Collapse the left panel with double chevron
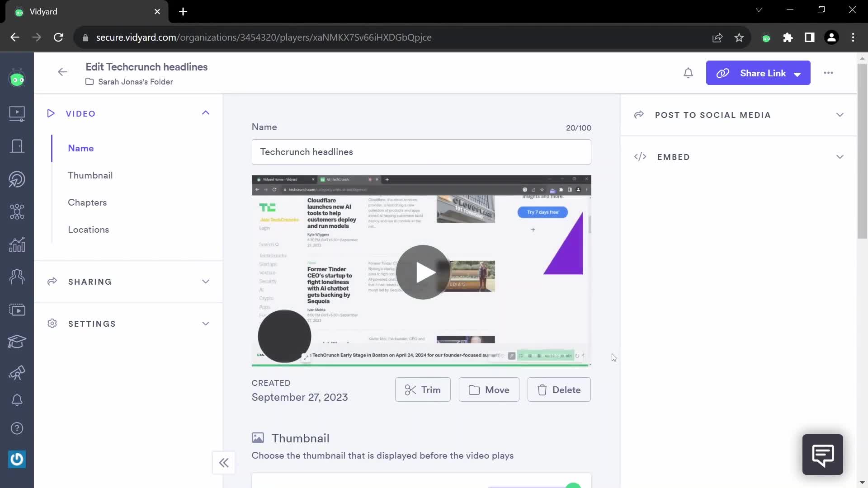The width and height of the screenshot is (868, 488). [x=224, y=463]
